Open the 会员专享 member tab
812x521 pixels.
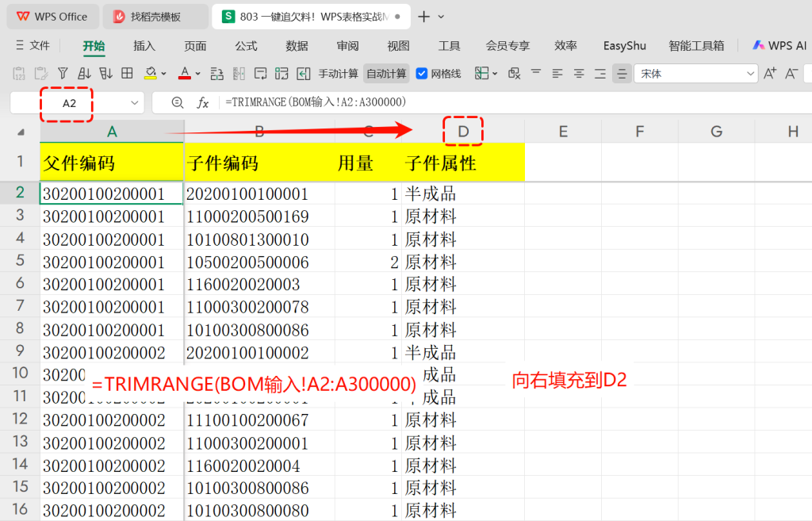pos(507,45)
